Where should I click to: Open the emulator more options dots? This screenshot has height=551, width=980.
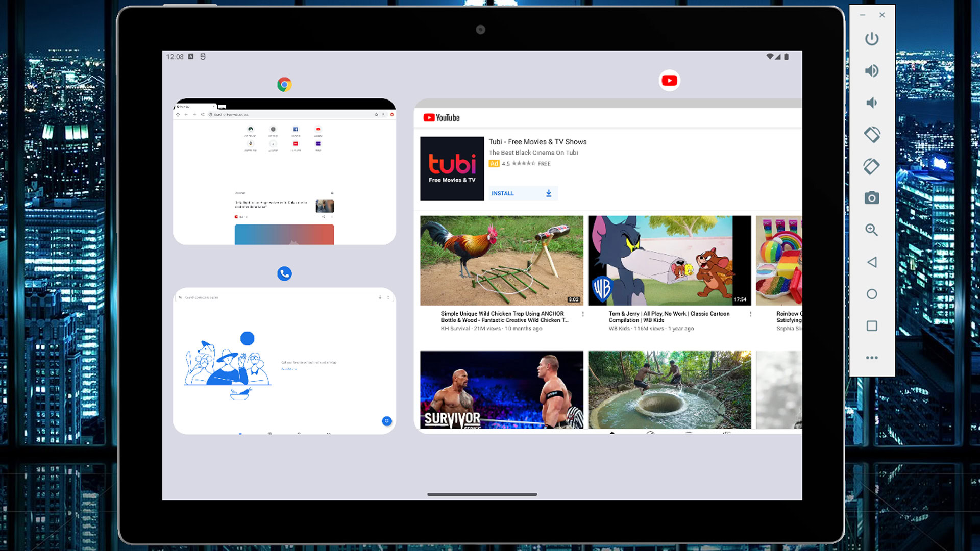pyautogui.click(x=872, y=358)
